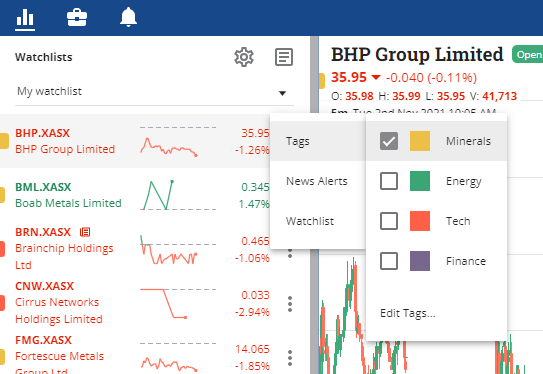The height and width of the screenshot is (374, 543).
Task: Check the Energy tag checkbox
Action: click(389, 181)
